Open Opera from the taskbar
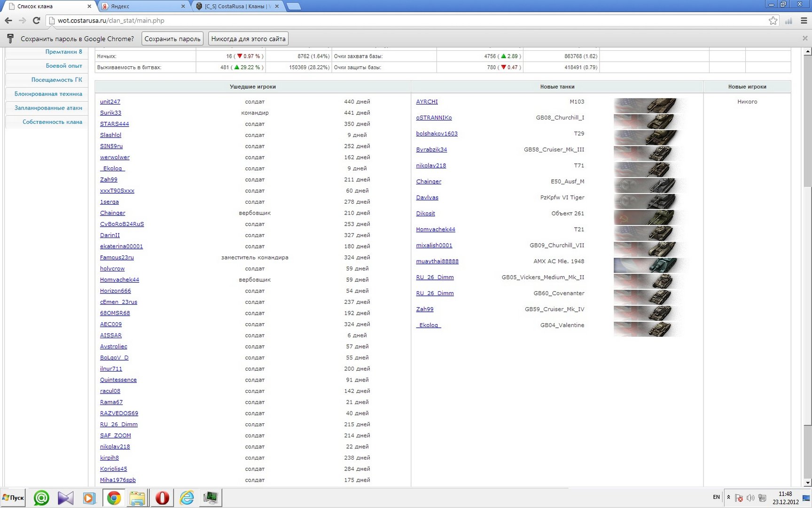Image resolution: width=812 pixels, height=508 pixels. coord(162,498)
